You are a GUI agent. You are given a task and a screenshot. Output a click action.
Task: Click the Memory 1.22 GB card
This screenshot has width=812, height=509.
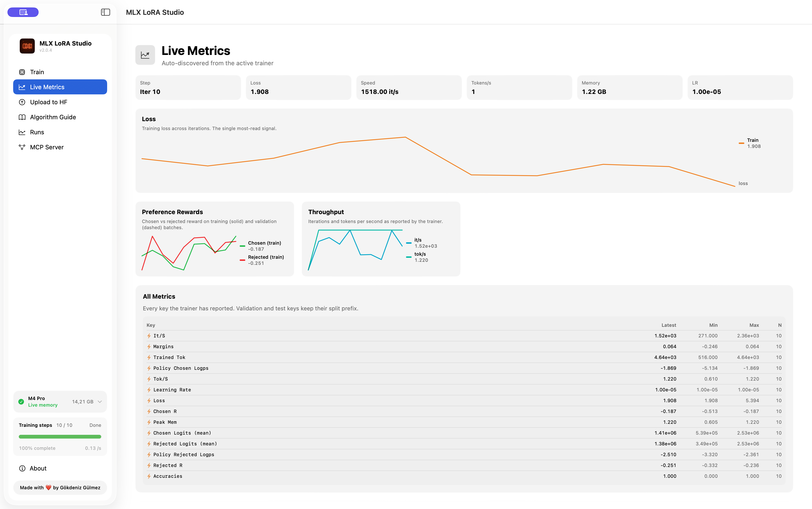630,88
